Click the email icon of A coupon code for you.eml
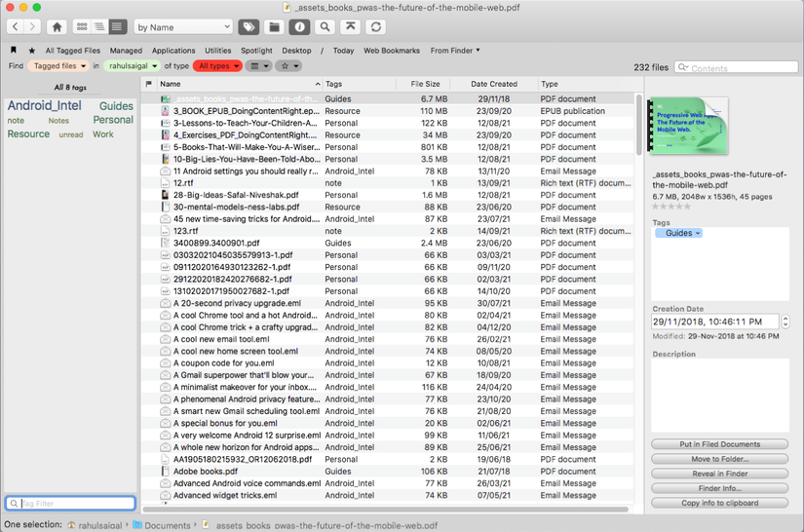This screenshot has height=532, width=804. (165, 362)
